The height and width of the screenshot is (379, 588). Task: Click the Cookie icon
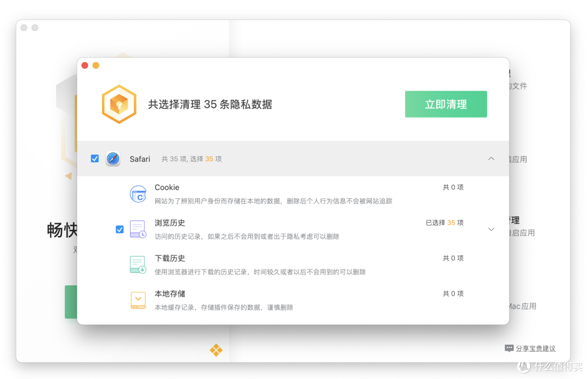138,194
